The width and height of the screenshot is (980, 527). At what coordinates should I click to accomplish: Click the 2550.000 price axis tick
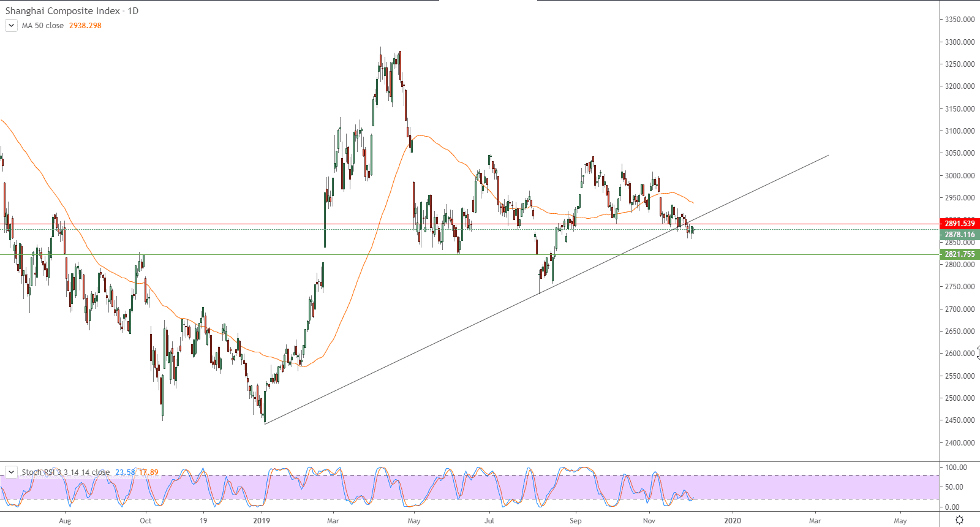[x=960, y=376]
